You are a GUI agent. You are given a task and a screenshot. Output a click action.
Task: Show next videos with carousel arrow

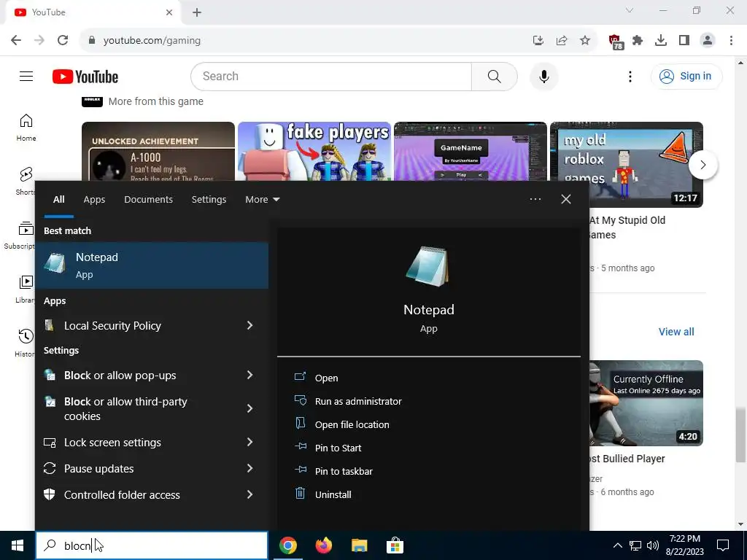[703, 166]
